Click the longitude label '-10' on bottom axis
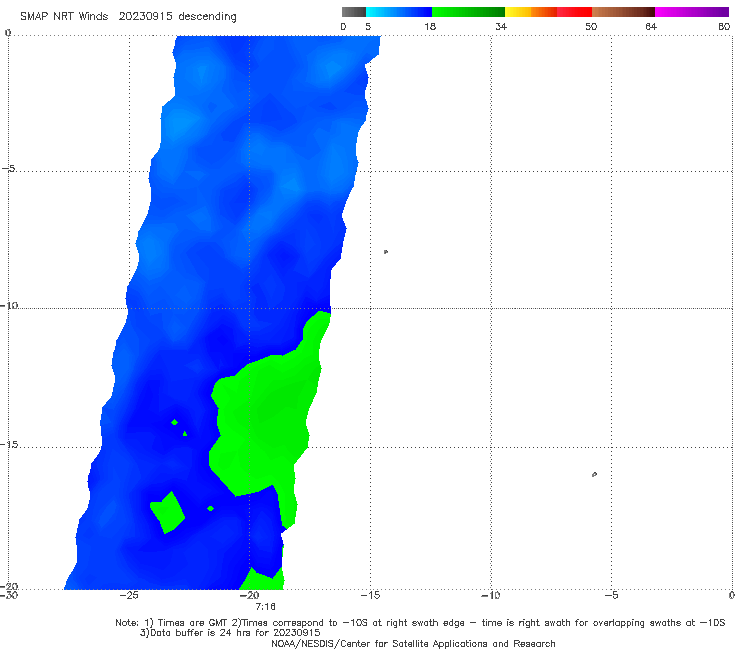This screenshot has height=650, width=740. pos(491,595)
